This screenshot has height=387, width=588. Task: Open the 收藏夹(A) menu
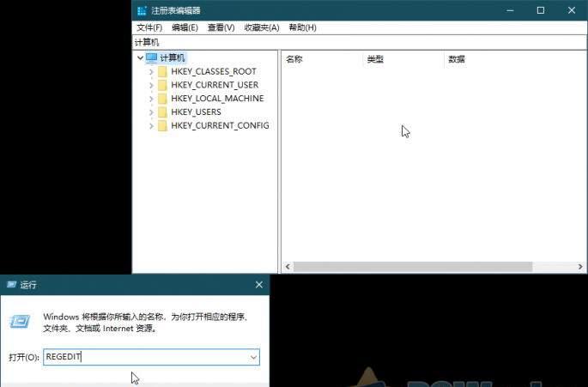pos(261,27)
